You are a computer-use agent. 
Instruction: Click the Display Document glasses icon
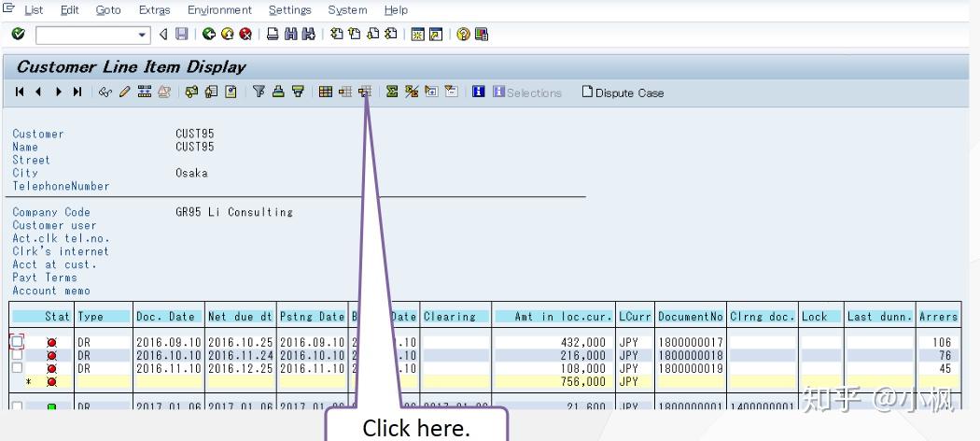pos(105,92)
